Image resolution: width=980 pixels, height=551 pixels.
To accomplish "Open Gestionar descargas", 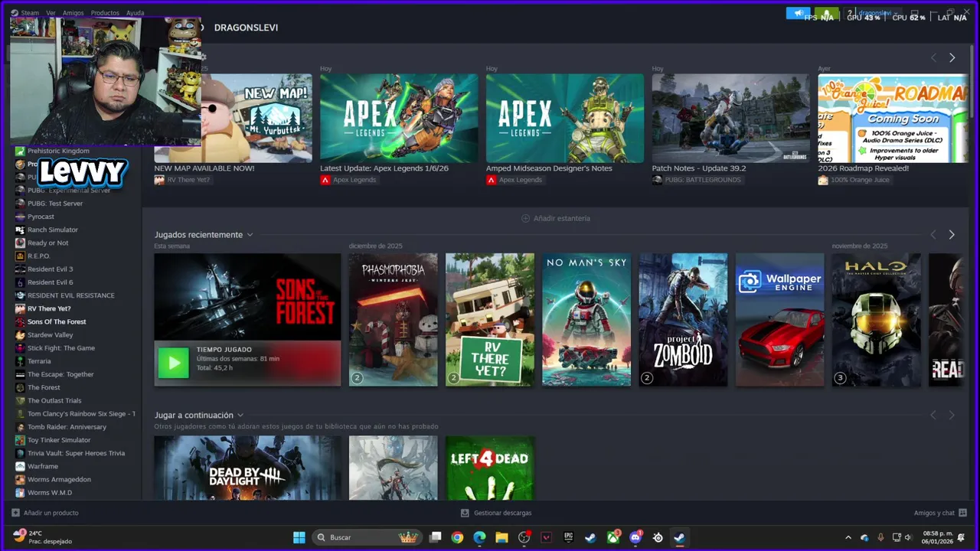I will tap(496, 513).
